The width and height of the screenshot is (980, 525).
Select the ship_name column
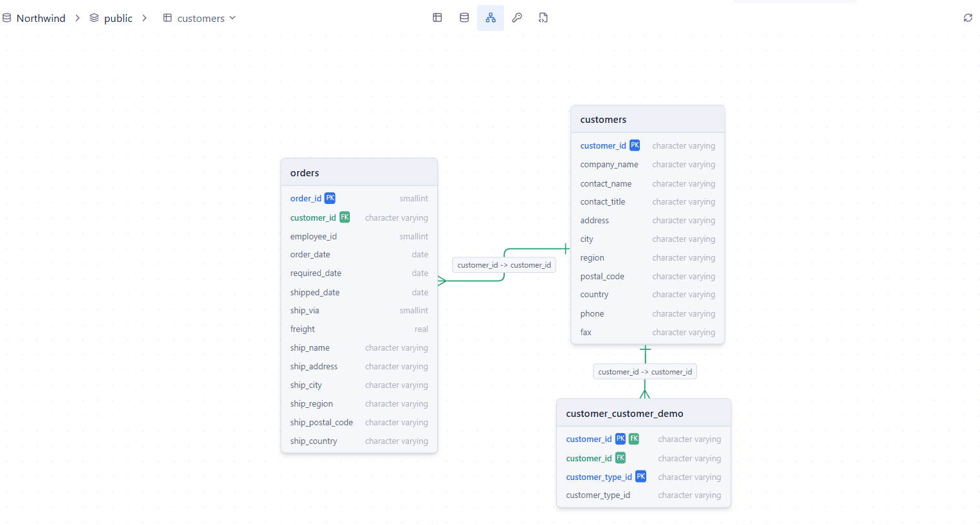(x=359, y=348)
